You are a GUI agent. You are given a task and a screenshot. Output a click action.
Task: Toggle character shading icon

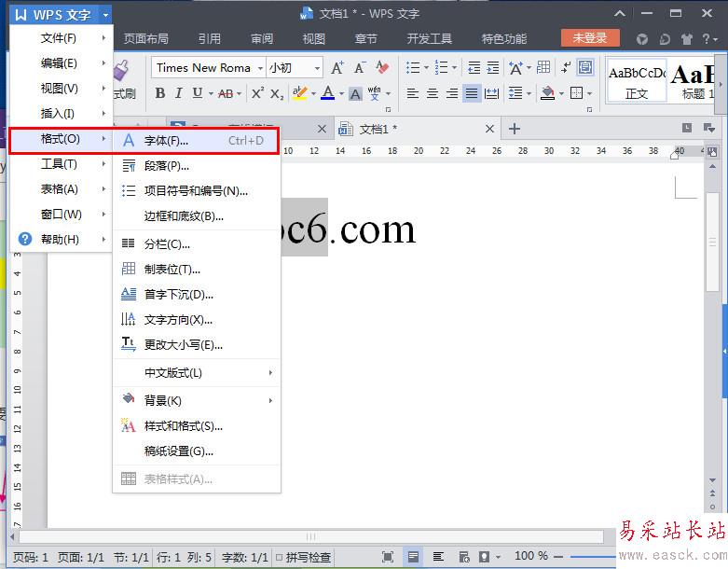pos(355,94)
